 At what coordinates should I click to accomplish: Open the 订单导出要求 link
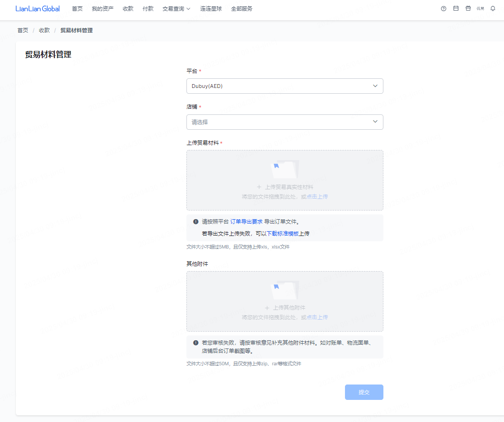(246, 222)
